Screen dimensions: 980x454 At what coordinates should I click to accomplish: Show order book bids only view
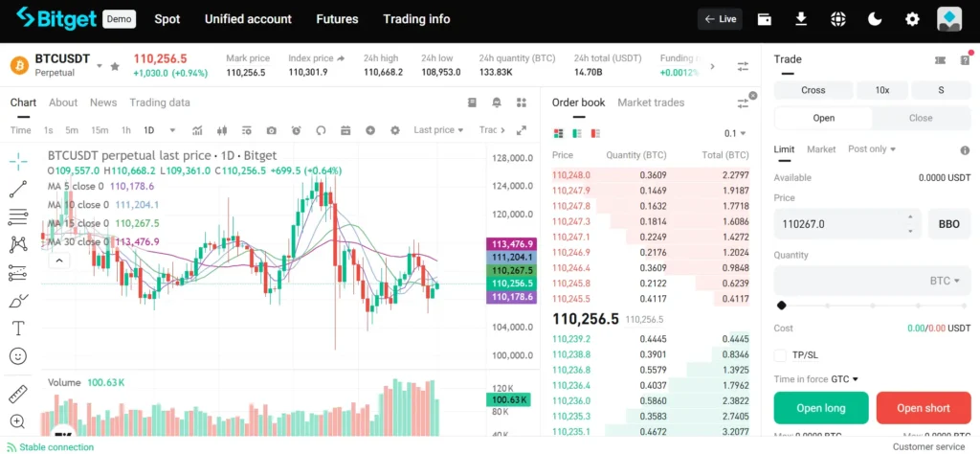(577, 133)
